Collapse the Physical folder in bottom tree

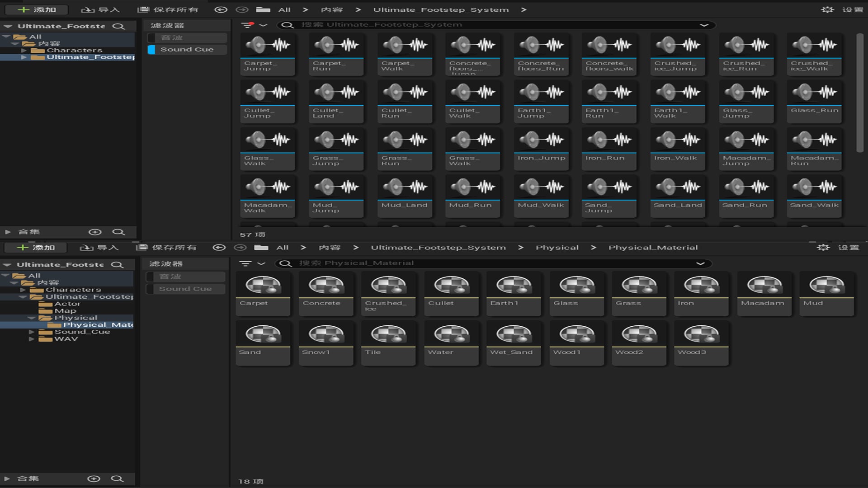coord(32,318)
